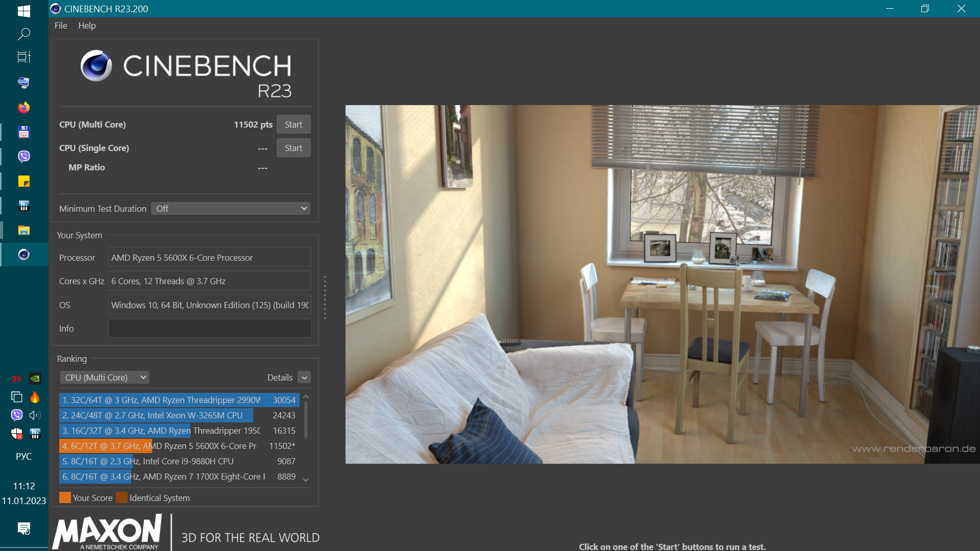Open the File menu

point(61,26)
